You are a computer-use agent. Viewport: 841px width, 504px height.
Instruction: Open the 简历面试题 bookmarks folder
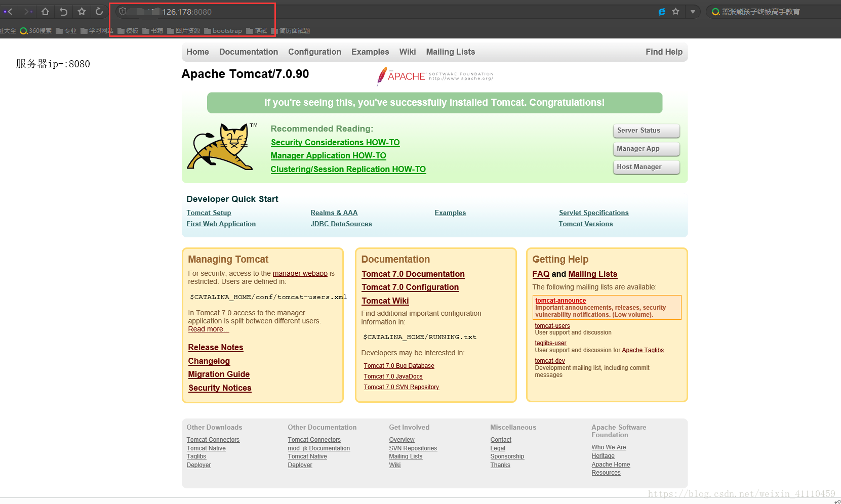coord(291,31)
